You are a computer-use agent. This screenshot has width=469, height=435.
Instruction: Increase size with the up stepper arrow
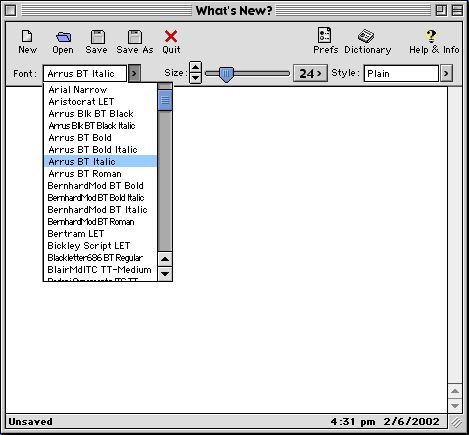click(x=195, y=67)
